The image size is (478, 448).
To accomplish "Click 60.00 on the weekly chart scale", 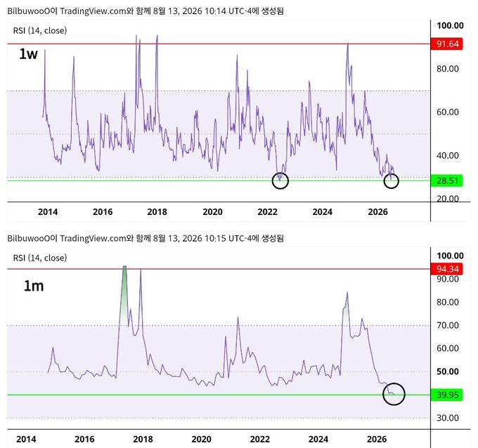I will (448, 112).
